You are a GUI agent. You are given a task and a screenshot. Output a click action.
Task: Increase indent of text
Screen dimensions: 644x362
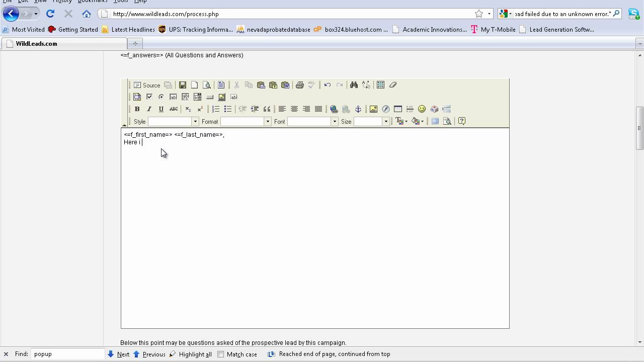(255, 109)
